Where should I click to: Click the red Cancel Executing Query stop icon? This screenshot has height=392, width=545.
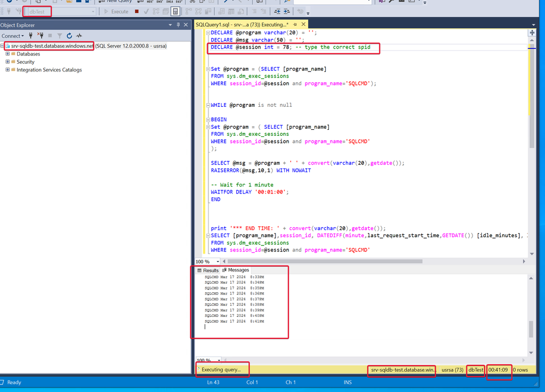136,11
